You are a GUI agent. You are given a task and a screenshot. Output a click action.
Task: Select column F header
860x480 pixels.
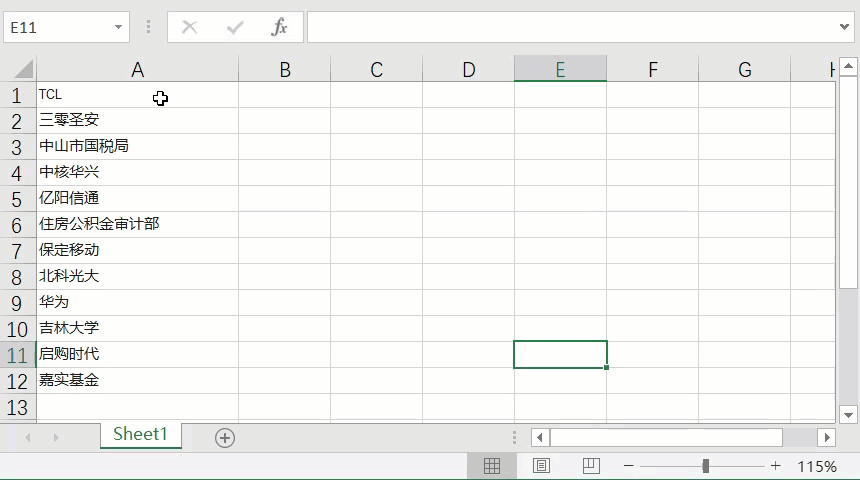653,69
